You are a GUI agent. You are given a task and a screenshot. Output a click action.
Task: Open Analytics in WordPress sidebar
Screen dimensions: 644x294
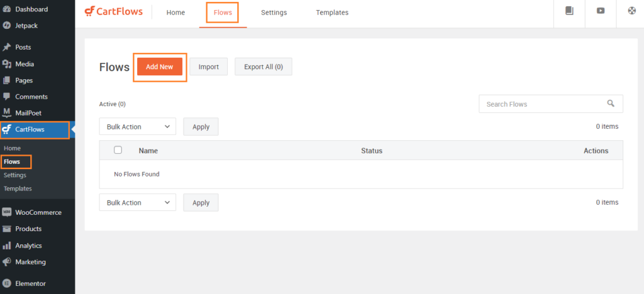tap(29, 246)
